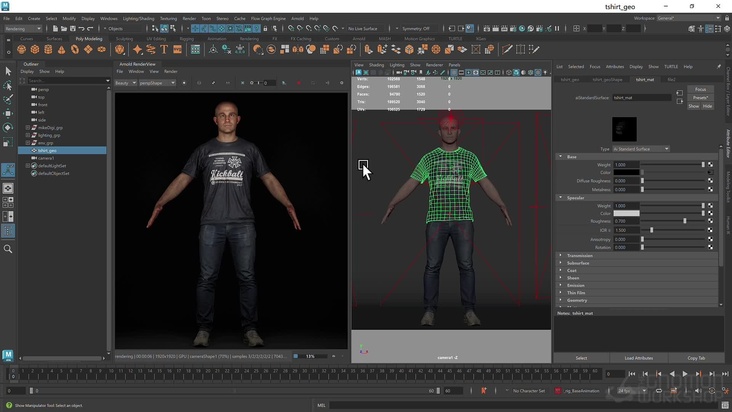Click the Multi-Cut knife shelf icon
Viewport: 732px width, 412px height.
coord(507,49)
